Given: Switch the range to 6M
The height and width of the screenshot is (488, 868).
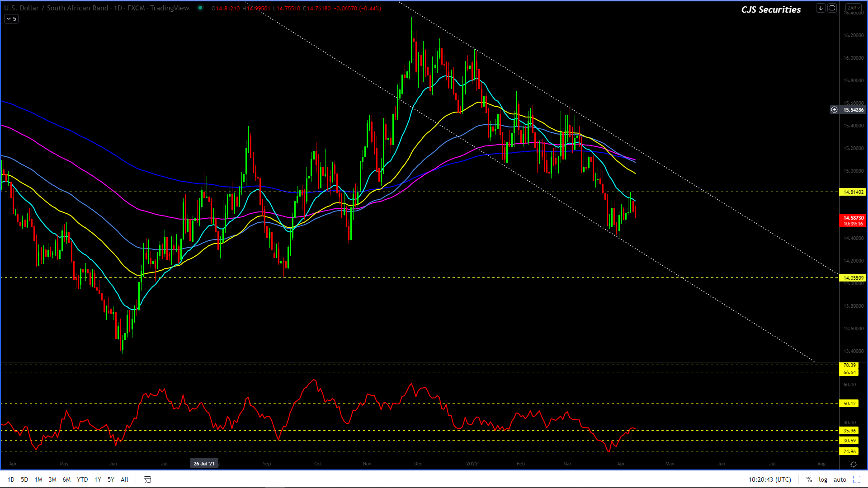Looking at the screenshot, I should pos(66,479).
